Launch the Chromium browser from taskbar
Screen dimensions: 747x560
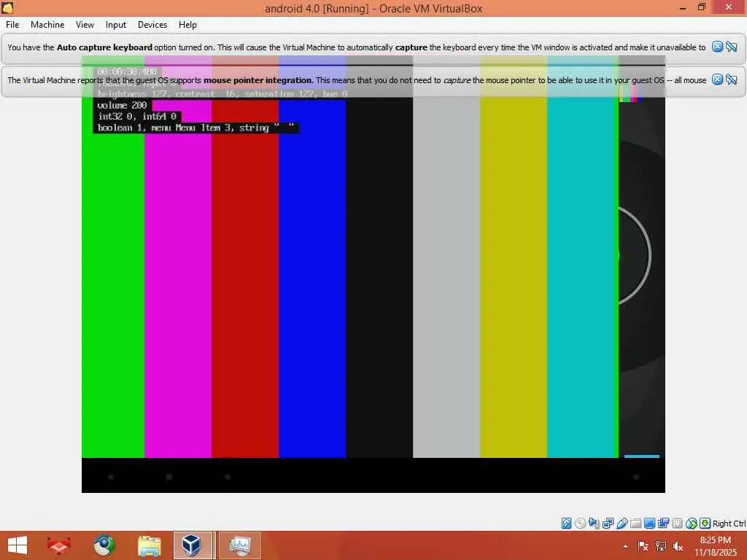pos(104,545)
